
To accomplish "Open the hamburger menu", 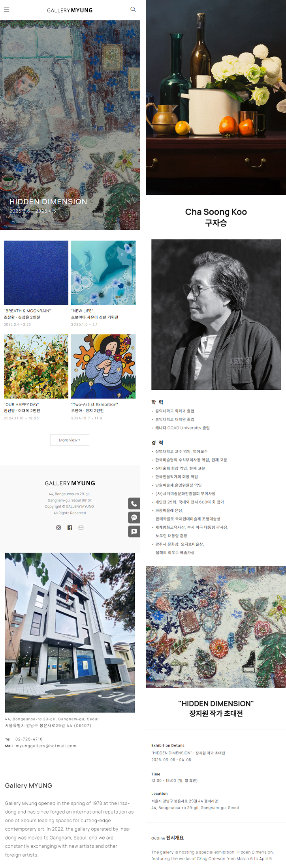I will [6, 10].
